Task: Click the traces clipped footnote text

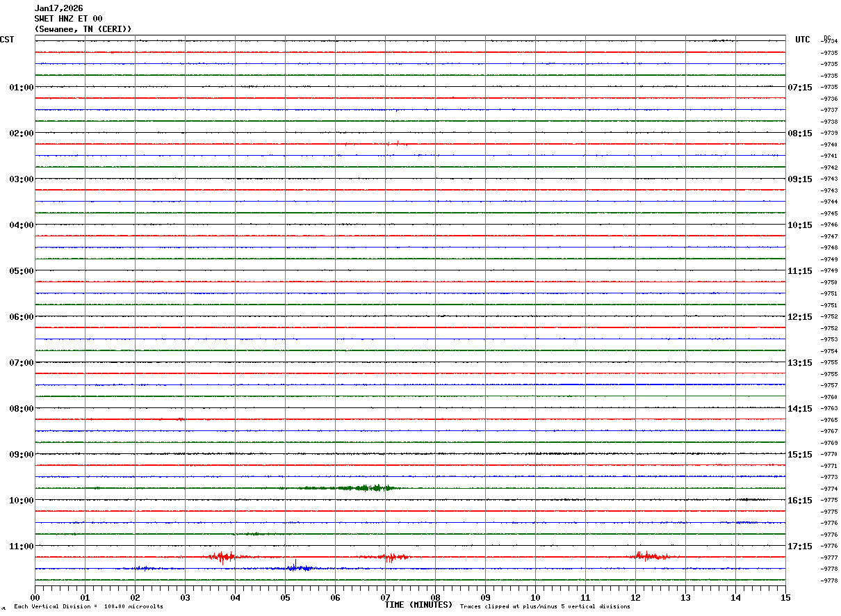Action: click(x=545, y=607)
